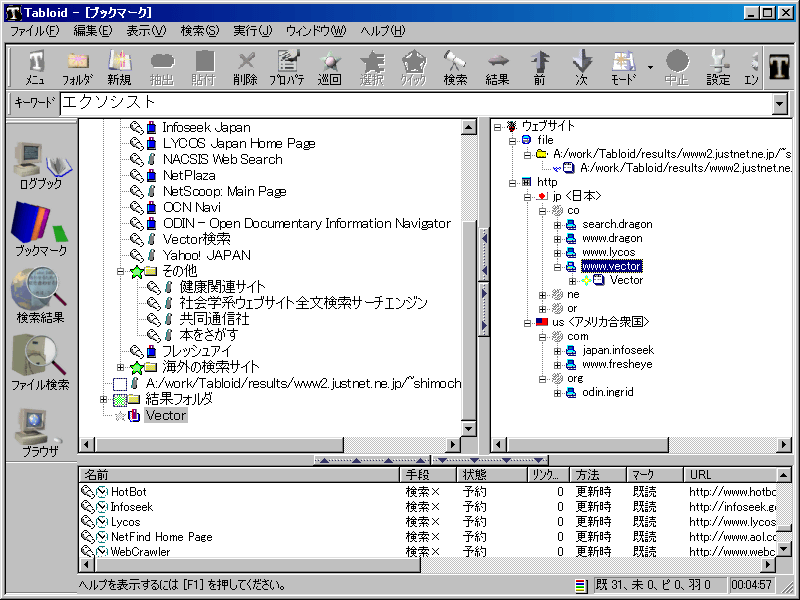Open ログブック in the sidebar
The height and width of the screenshot is (600, 800).
click(41, 166)
